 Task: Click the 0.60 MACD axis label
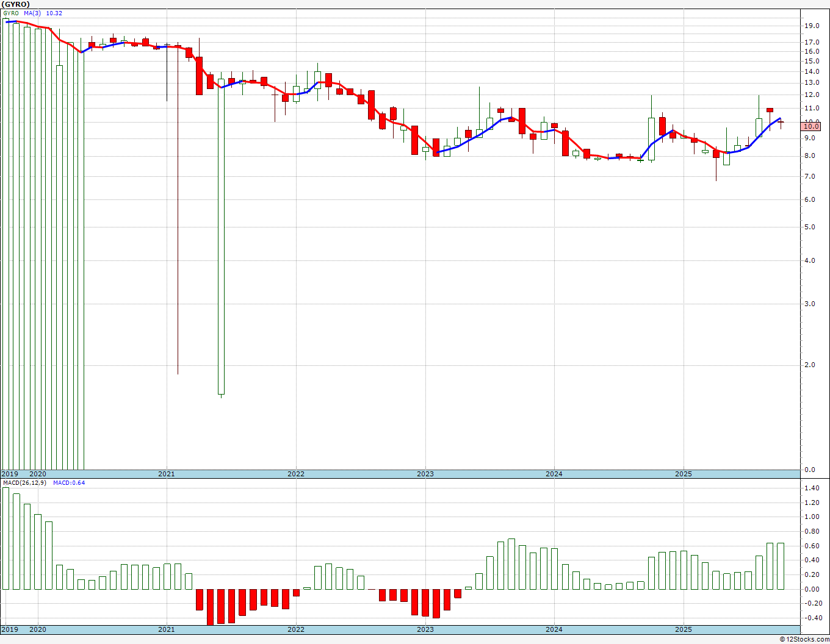coord(812,546)
